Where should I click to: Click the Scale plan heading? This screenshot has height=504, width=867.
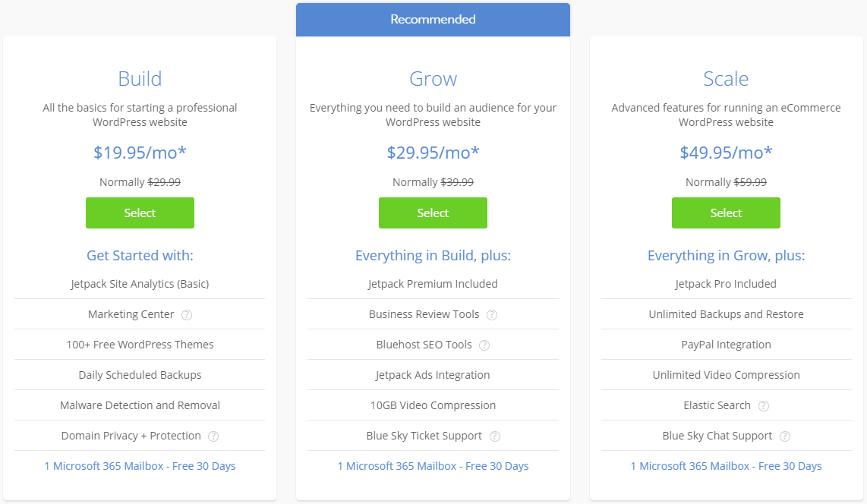(726, 78)
